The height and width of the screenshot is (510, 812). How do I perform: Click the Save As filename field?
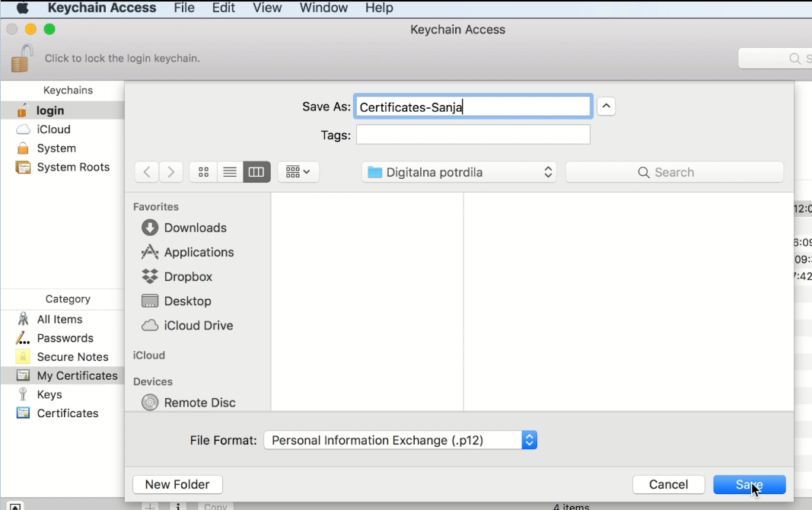click(x=473, y=107)
